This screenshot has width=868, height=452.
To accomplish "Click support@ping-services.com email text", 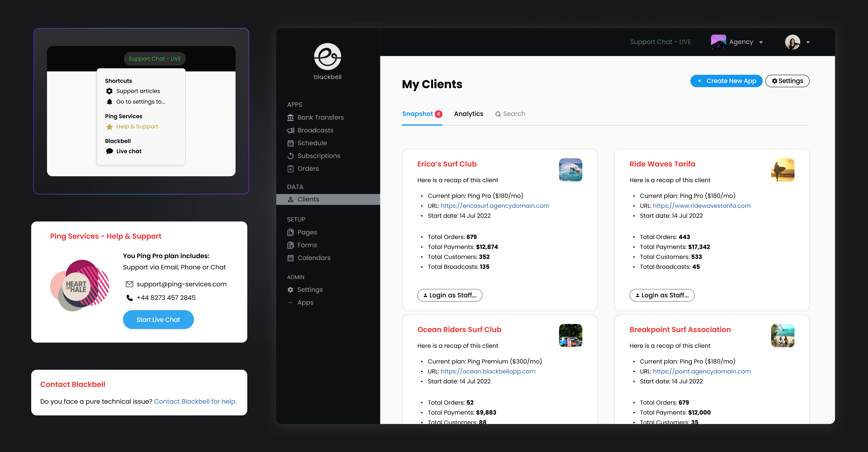I will [x=182, y=284].
